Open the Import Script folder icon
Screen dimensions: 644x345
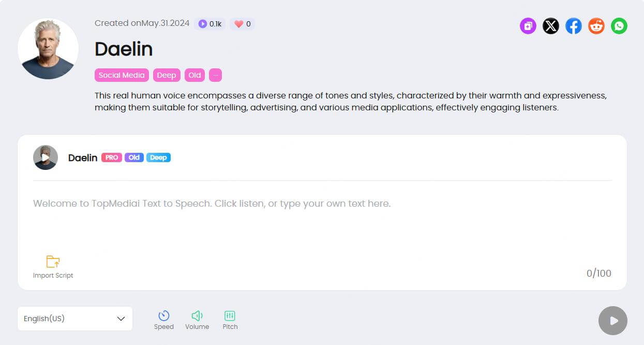point(53,262)
